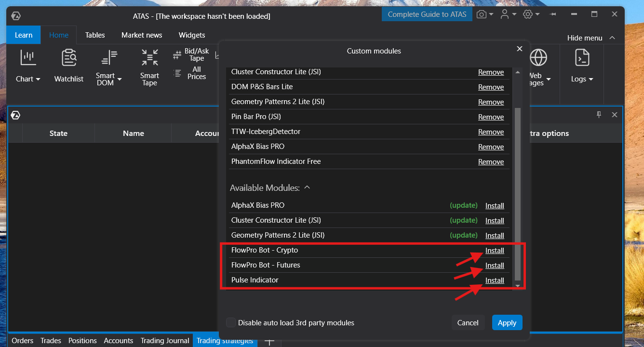The image size is (644, 347).
Task: Install the Pulse Indicator module
Action: [495, 280]
